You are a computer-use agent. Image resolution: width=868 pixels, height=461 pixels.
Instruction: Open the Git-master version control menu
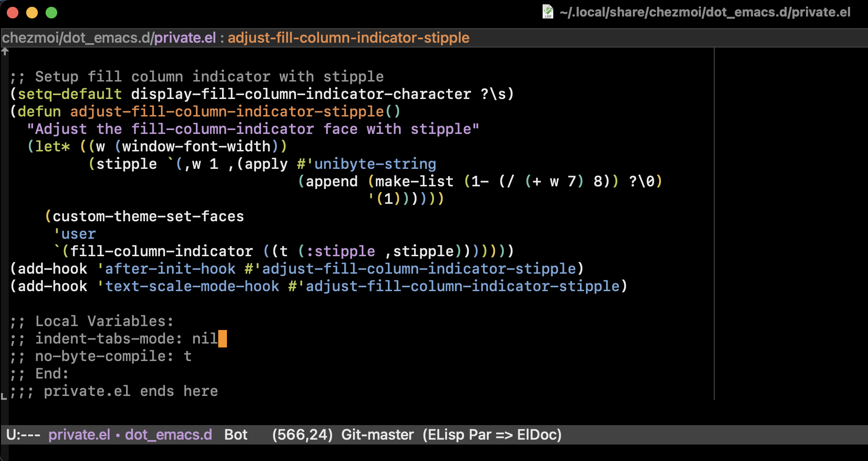[x=377, y=434]
